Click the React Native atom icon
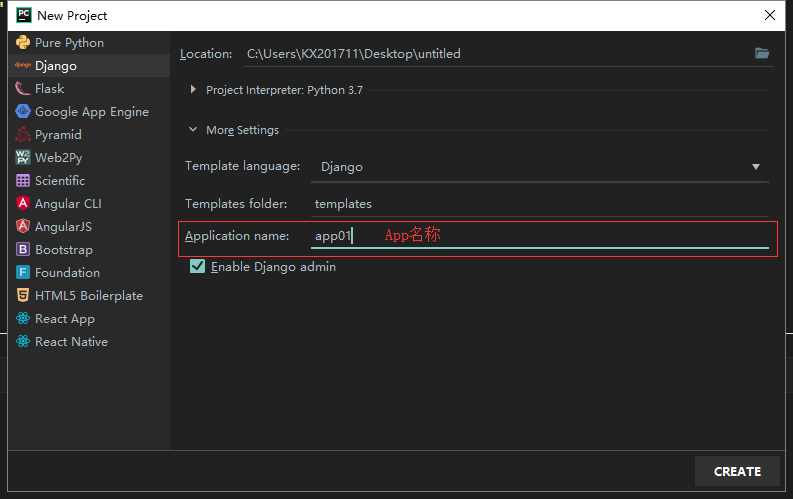 point(23,341)
